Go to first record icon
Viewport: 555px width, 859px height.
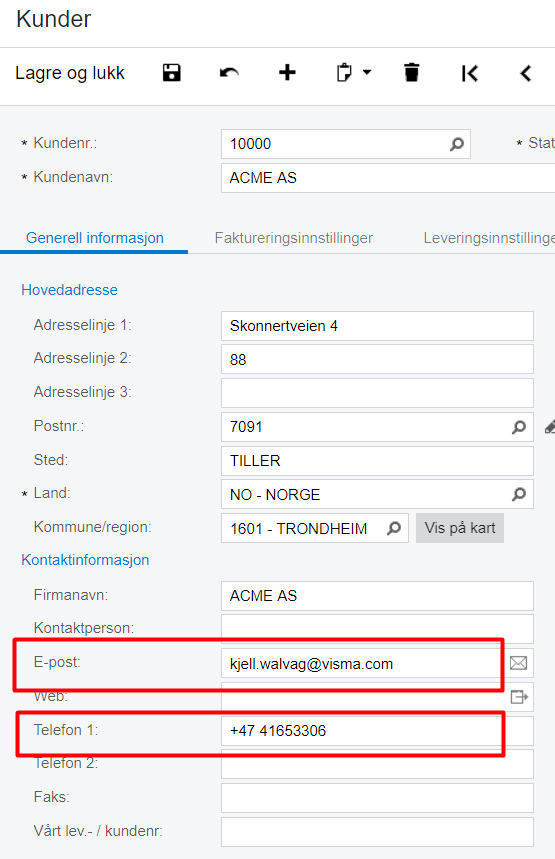[470, 73]
